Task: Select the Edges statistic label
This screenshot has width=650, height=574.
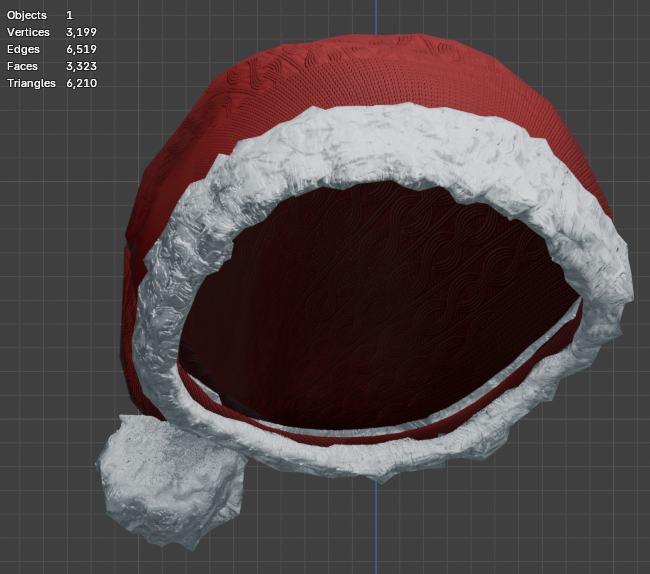Action: pyautogui.click(x=23, y=49)
